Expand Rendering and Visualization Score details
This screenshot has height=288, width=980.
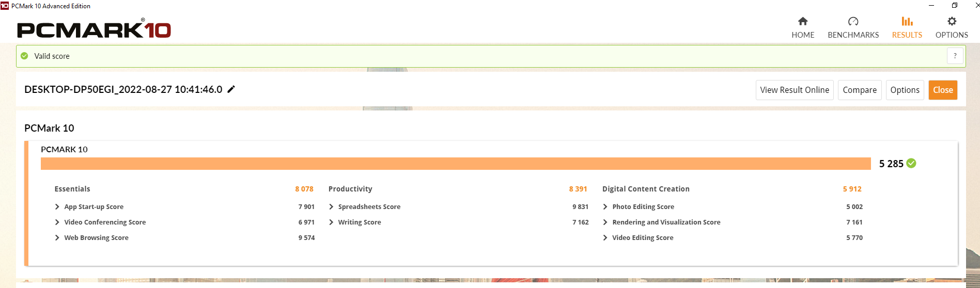(x=605, y=222)
